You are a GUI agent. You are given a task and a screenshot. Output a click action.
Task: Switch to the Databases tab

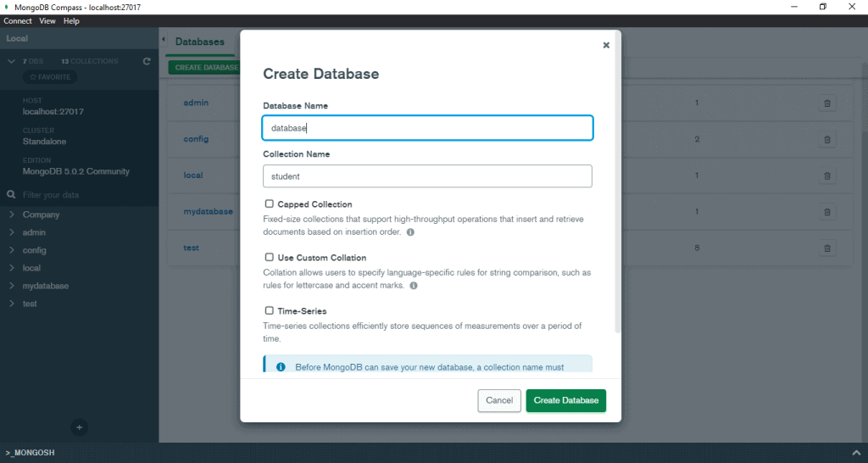pos(200,42)
